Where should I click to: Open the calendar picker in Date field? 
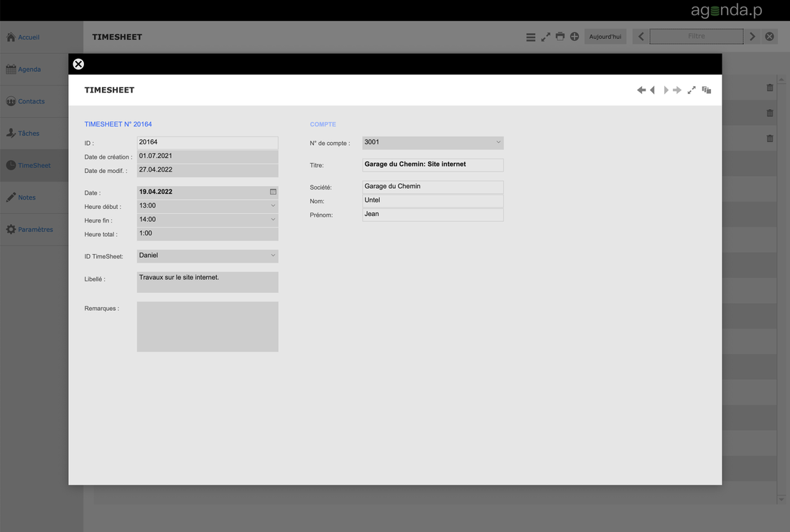pos(273,192)
